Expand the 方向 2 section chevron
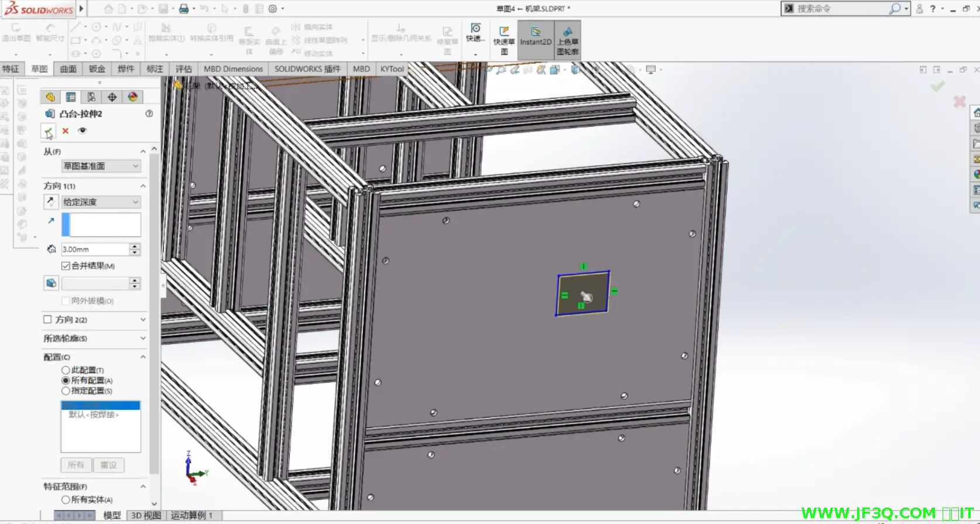This screenshot has width=980, height=524. click(143, 320)
